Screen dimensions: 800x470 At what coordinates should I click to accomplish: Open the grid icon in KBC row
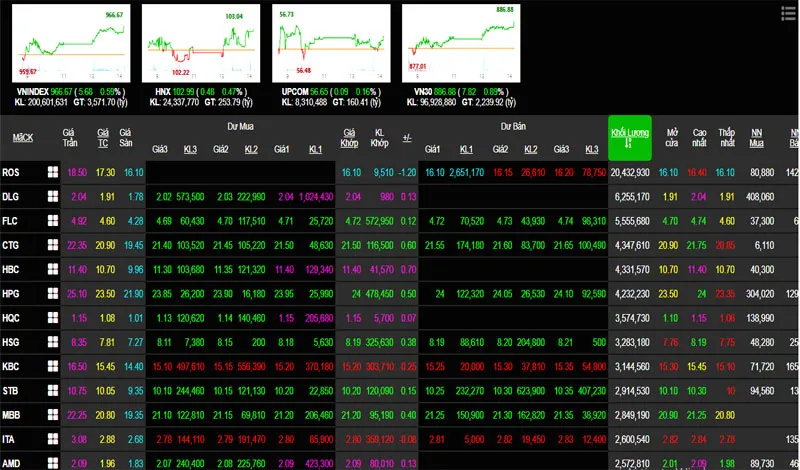53,366
